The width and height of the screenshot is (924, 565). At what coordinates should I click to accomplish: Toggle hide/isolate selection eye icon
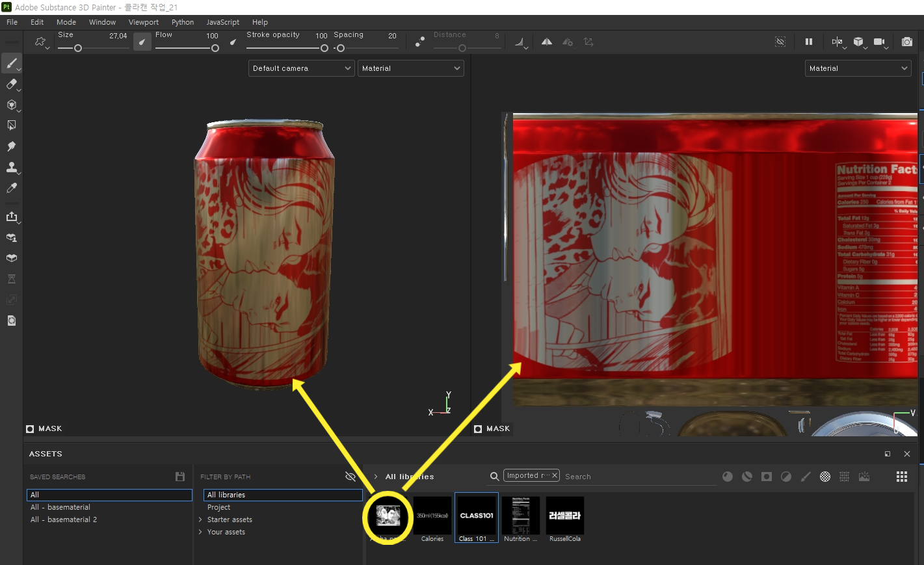[x=780, y=42]
